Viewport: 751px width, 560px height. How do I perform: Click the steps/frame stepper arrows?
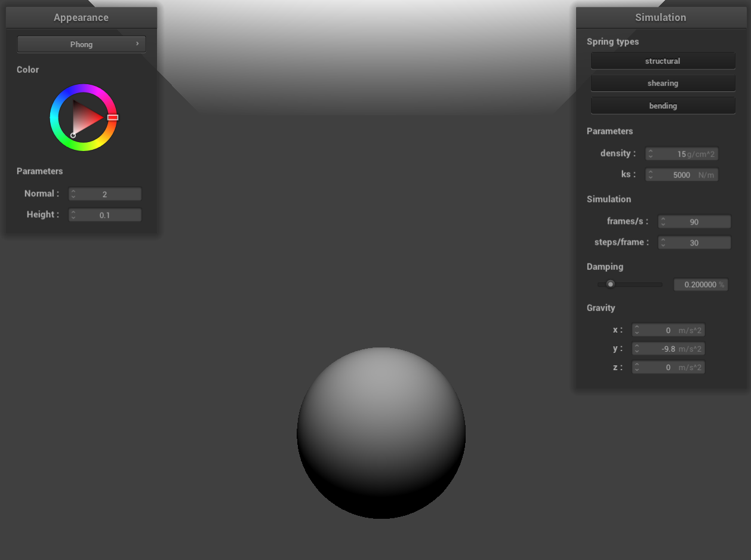click(663, 243)
